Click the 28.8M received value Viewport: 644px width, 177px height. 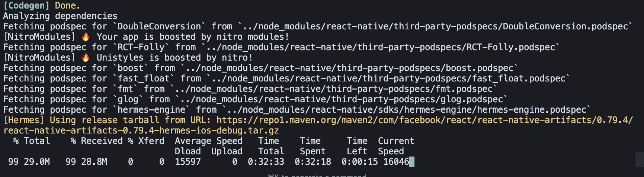pyautogui.click(x=94, y=162)
